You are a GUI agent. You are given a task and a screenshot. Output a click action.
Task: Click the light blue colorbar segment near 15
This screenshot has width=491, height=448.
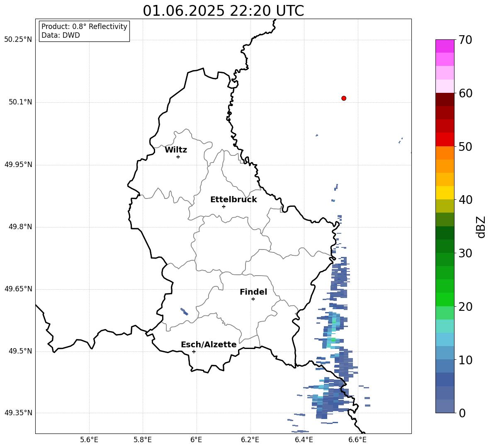pos(445,339)
